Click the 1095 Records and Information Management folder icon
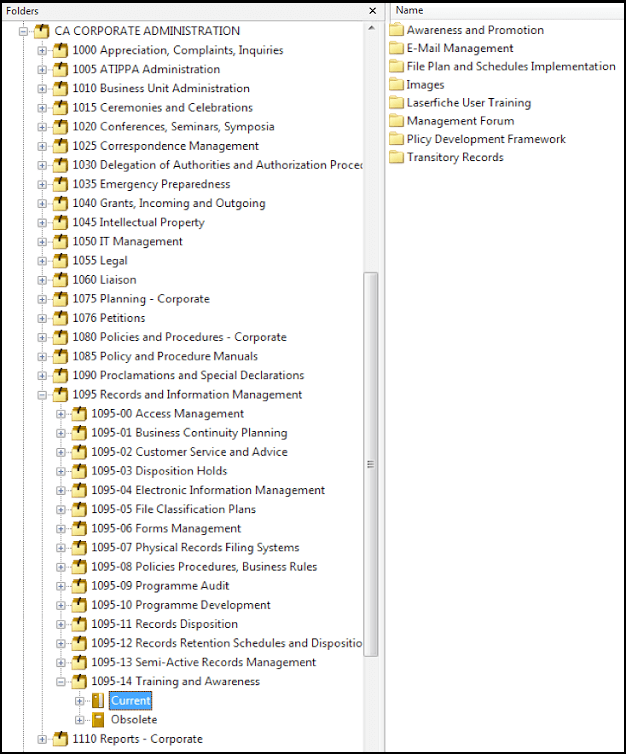The height and width of the screenshot is (754, 626). 60,395
